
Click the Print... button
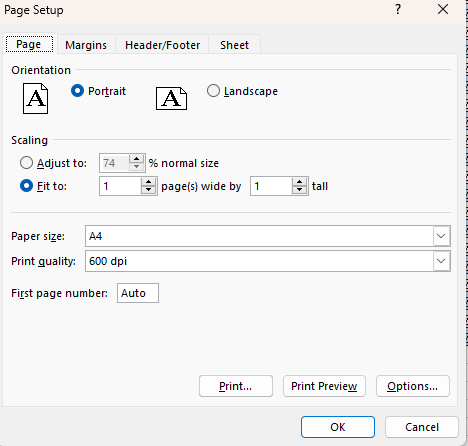pyautogui.click(x=236, y=386)
